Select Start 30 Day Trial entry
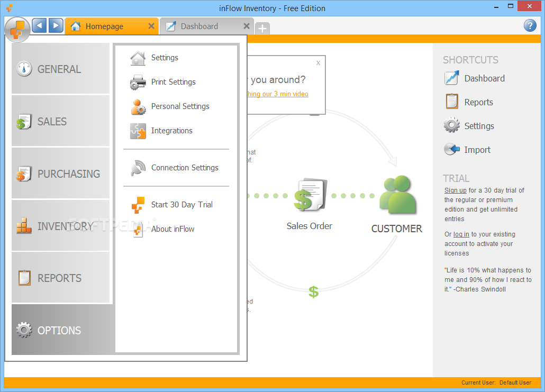The height and width of the screenshot is (392, 545). click(182, 205)
